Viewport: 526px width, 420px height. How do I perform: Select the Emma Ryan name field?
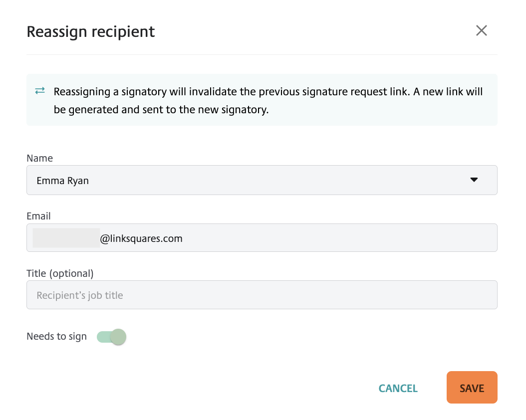point(262,180)
